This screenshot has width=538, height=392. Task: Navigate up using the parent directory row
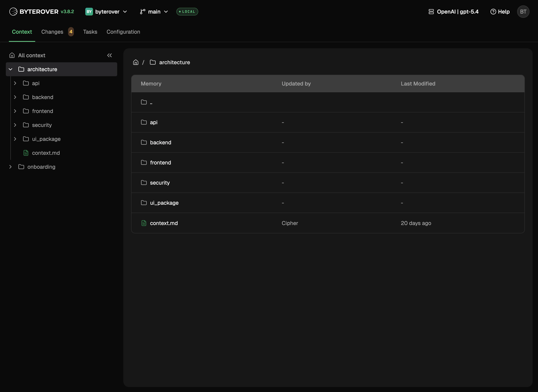151,102
